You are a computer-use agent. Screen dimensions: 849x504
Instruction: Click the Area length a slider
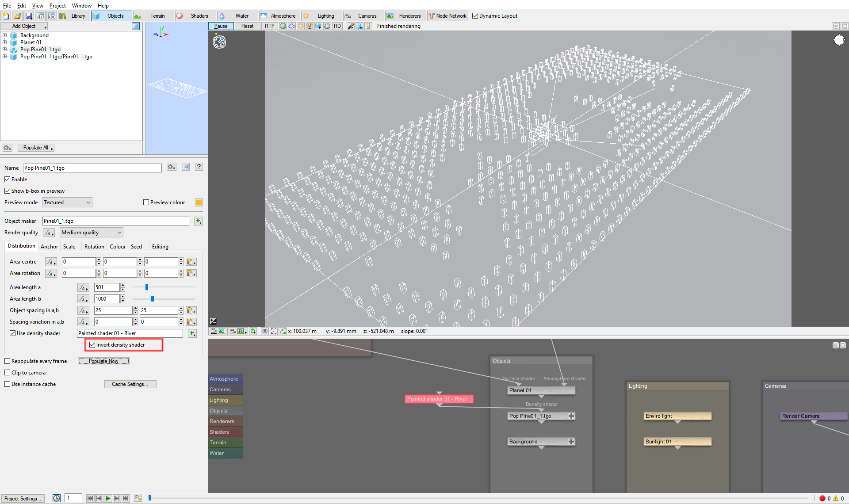(164, 287)
